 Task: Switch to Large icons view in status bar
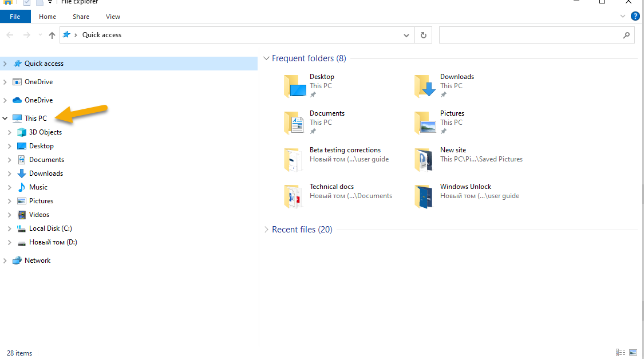pyautogui.click(x=633, y=353)
